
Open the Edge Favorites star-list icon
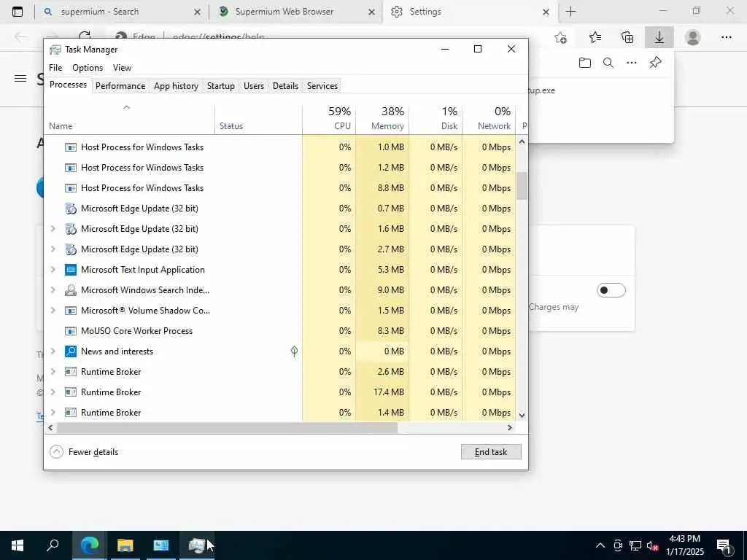pyautogui.click(x=595, y=37)
